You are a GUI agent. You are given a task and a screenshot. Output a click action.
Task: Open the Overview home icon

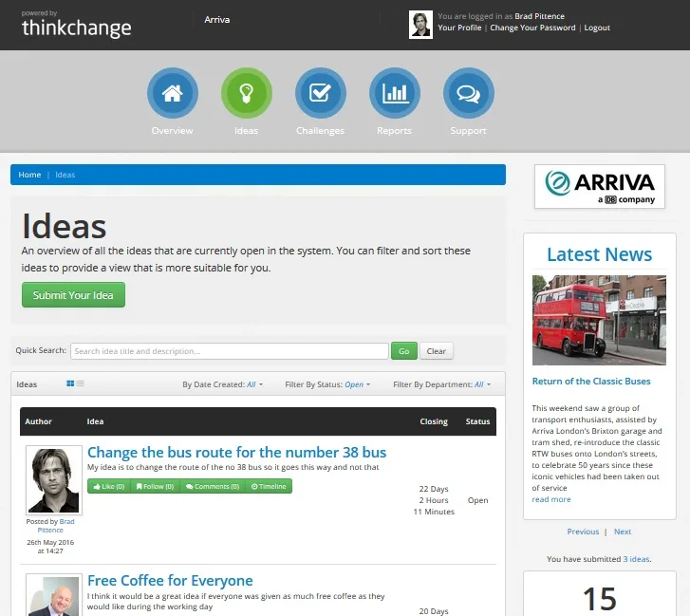coord(173,93)
